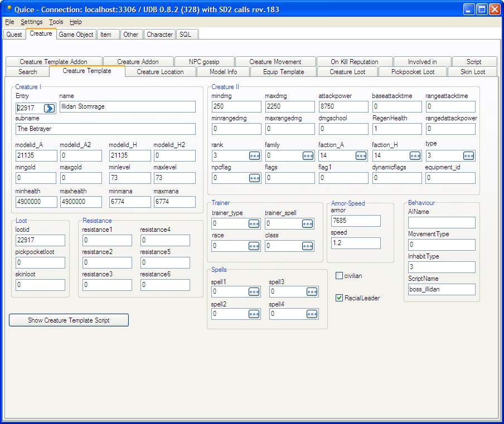Open the class selector ellipsis button

coord(308,246)
